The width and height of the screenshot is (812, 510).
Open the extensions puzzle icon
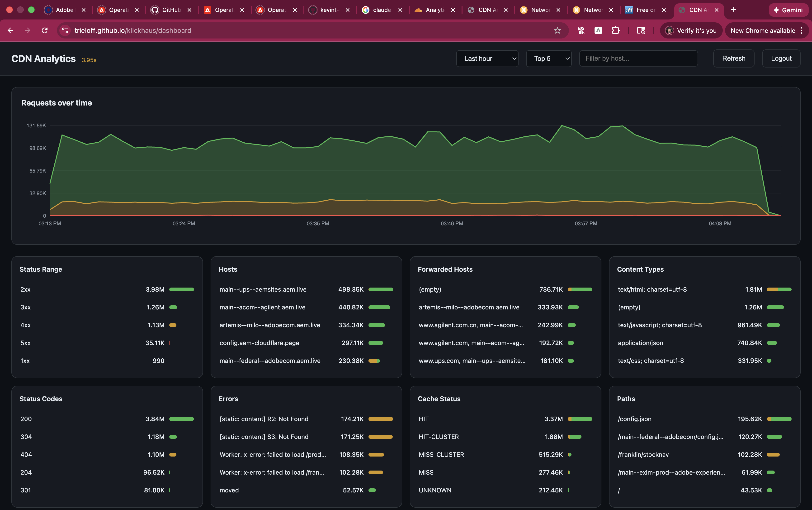point(616,30)
